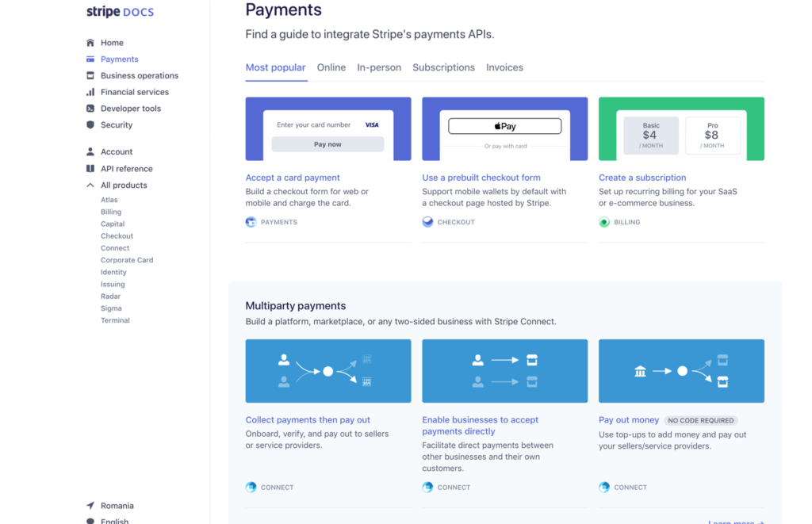Switch to the Online tab
Viewport: 812px width, 524px height.
click(331, 67)
